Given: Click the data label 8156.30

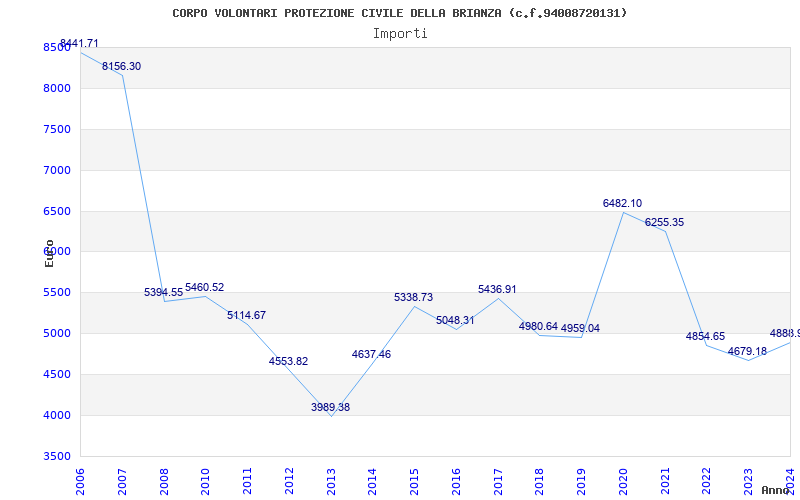Looking at the screenshot, I should tap(121, 66).
